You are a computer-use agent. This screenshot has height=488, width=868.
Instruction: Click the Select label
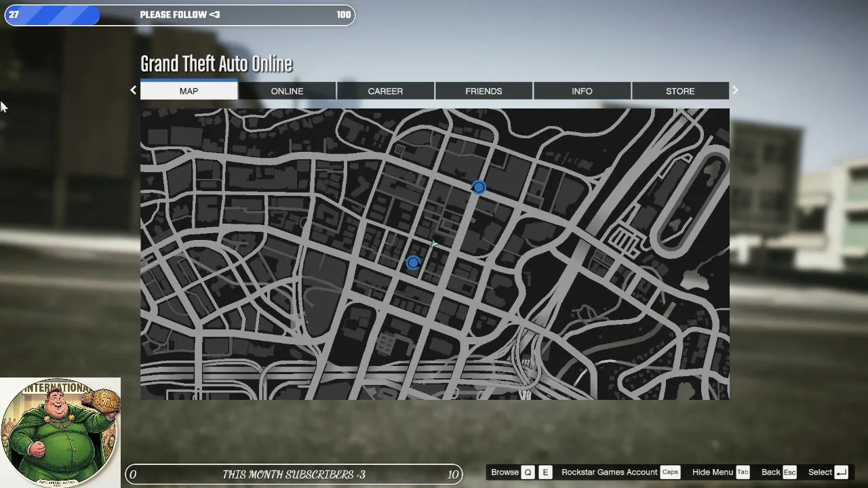pos(820,472)
